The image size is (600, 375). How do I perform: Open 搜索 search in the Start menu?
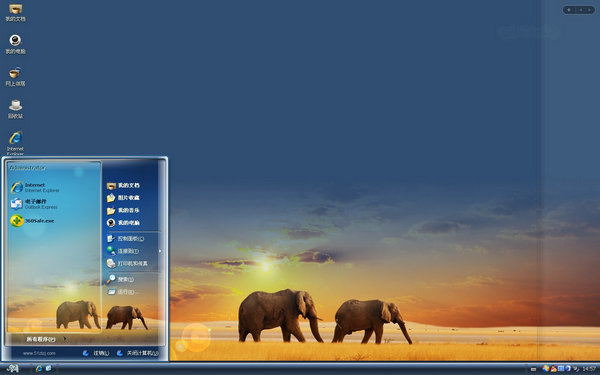click(120, 279)
